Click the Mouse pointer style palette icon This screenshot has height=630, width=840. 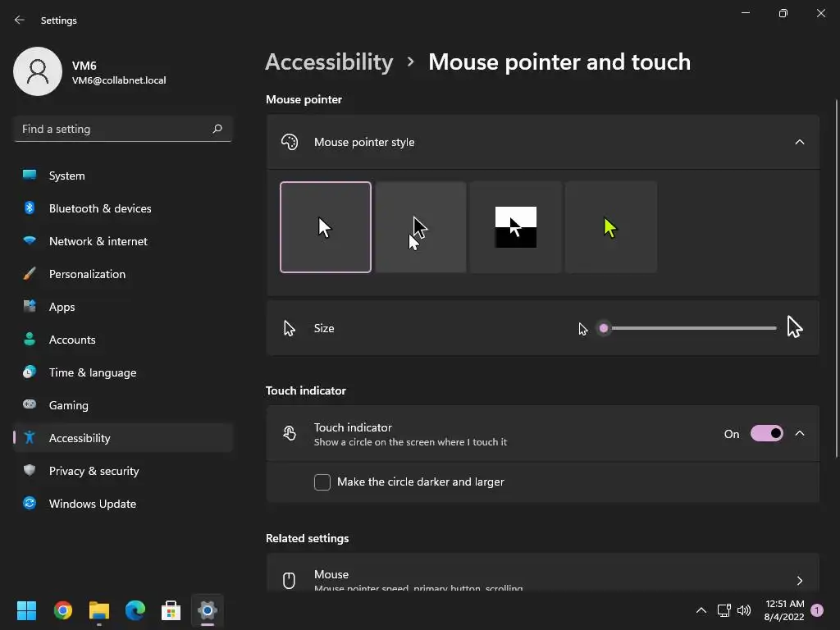[290, 142]
